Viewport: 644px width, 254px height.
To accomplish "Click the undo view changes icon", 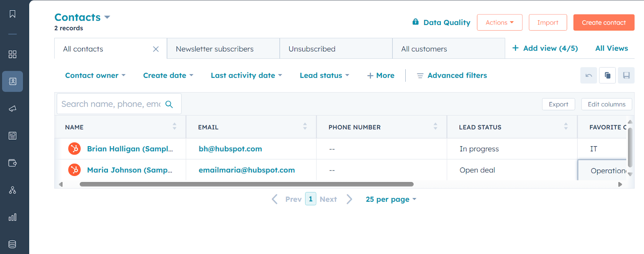I will [588, 75].
